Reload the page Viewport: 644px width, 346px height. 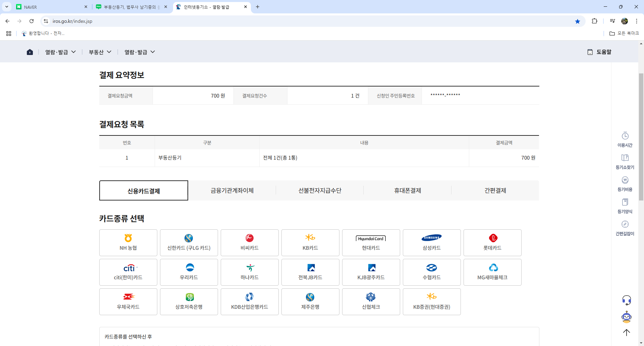click(32, 21)
